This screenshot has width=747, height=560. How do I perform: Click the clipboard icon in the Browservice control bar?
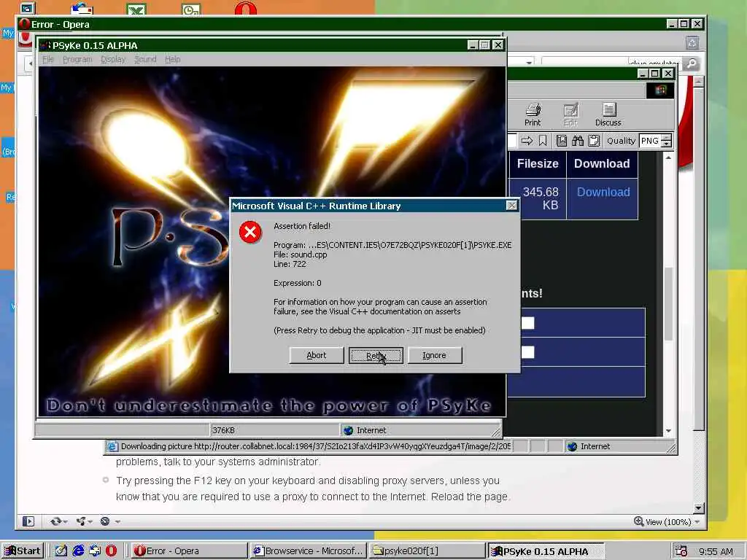tap(594, 141)
